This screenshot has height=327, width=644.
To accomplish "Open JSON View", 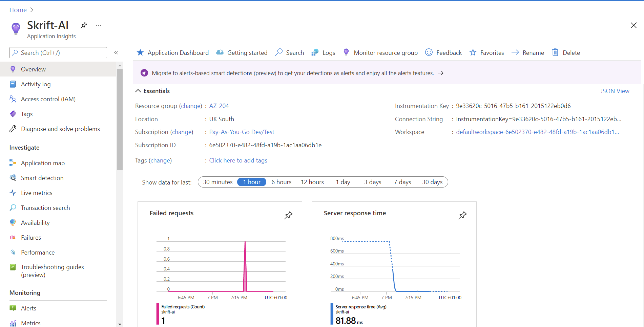I will tap(615, 91).
